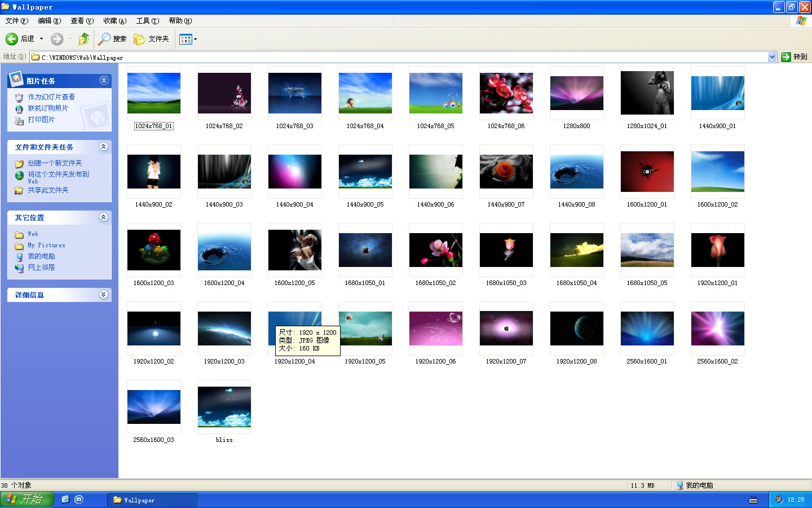The image size is (812, 508).
Task: Select the 2560x1600_03 thumbnail
Action: click(154, 407)
